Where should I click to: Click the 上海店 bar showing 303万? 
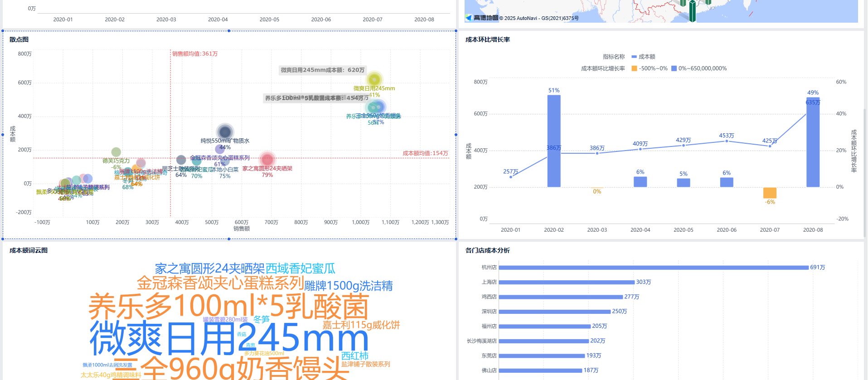pyautogui.click(x=566, y=282)
